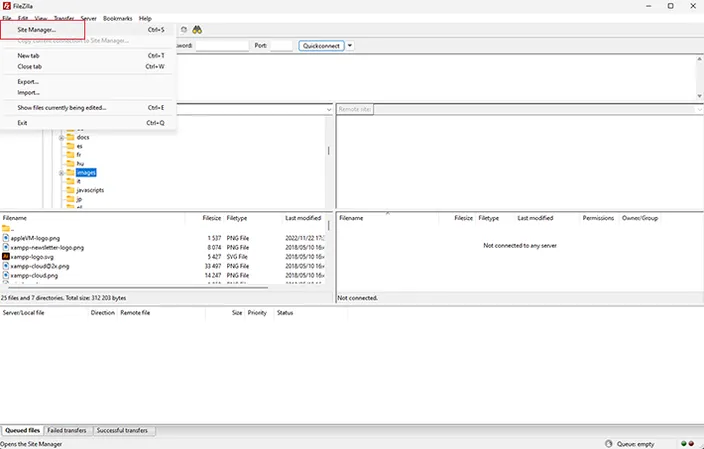Switch to Successful transfers tab
This screenshot has height=449, width=704.
(x=122, y=430)
